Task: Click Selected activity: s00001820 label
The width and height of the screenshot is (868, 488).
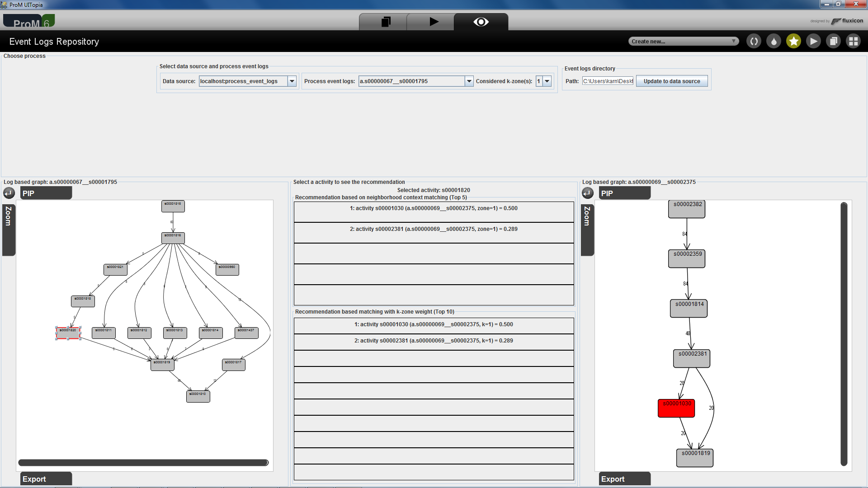Action: (434, 190)
